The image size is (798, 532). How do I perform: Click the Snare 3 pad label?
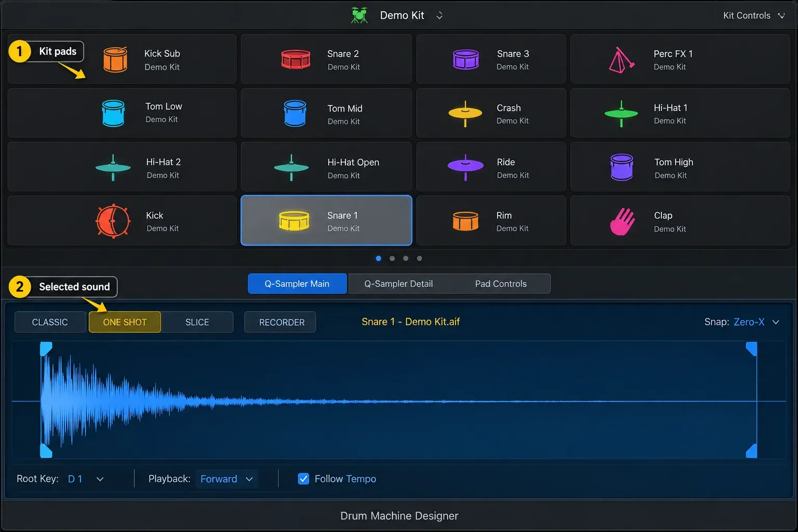pyautogui.click(x=513, y=54)
